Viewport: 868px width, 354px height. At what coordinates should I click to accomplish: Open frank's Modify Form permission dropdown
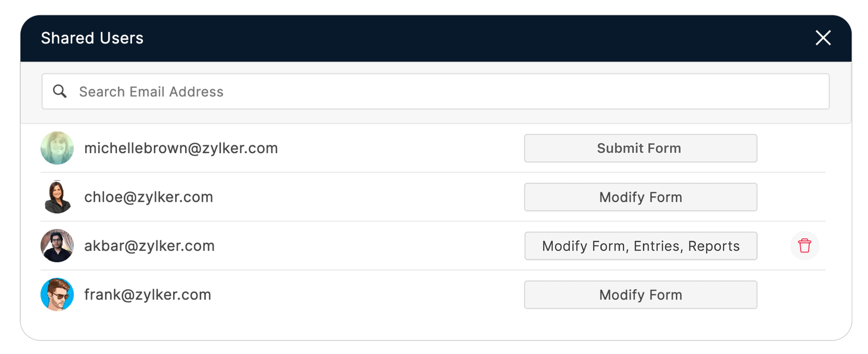pos(640,295)
